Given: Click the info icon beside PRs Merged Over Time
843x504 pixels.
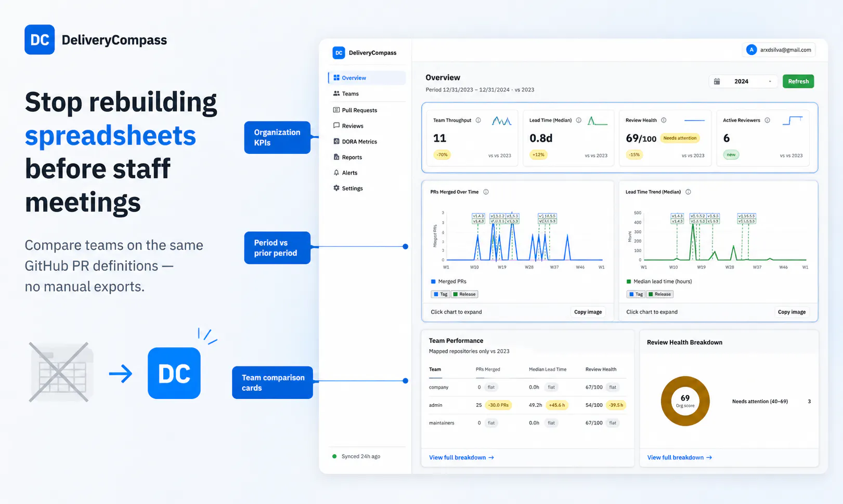Looking at the screenshot, I should coord(486,192).
